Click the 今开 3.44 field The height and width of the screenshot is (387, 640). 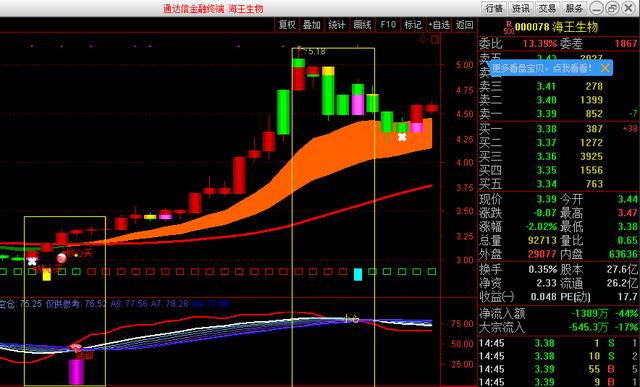(x=599, y=200)
